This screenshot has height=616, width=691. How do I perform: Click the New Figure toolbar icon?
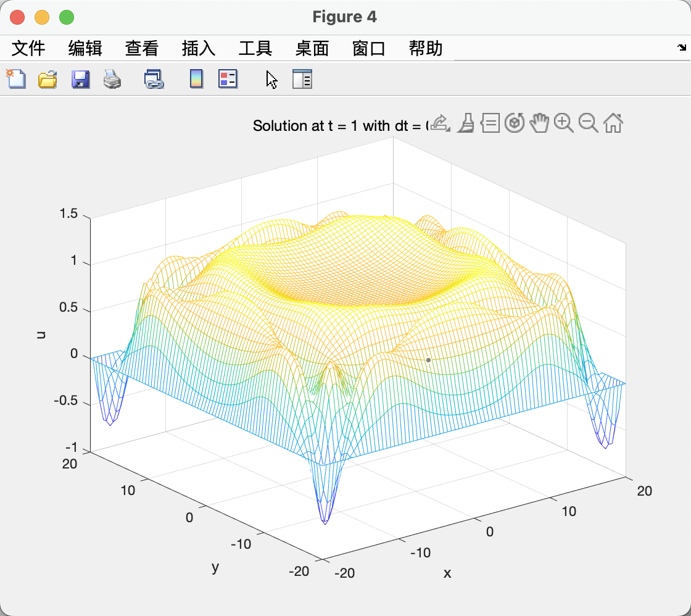pyautogui.click(x=16, y=79)
